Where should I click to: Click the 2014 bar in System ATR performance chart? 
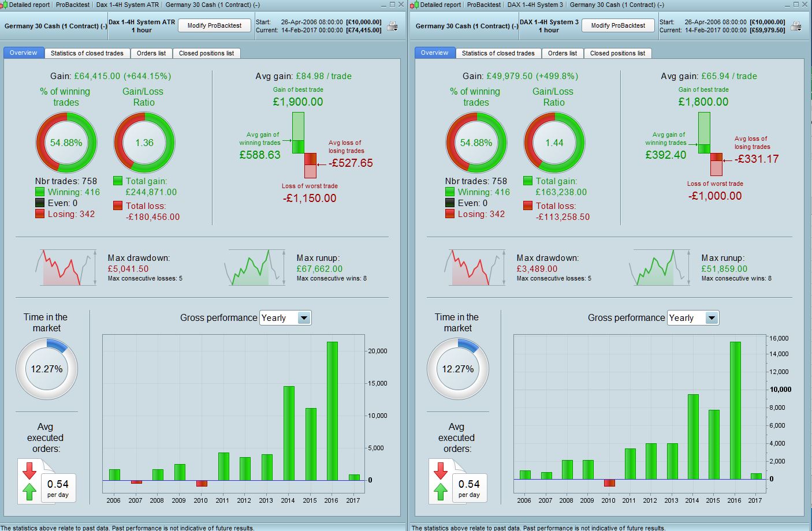pyautogui.click(x=289, y=433)
